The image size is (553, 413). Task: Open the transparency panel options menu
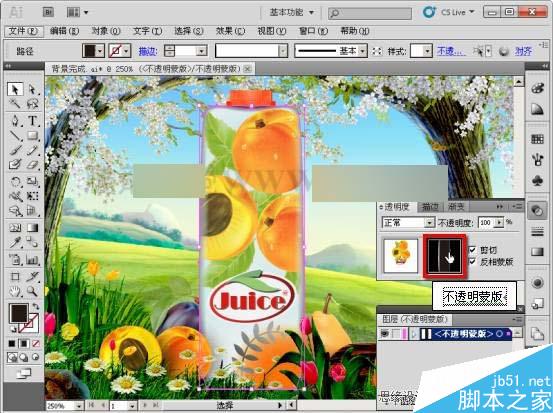(x=517, y=207)
